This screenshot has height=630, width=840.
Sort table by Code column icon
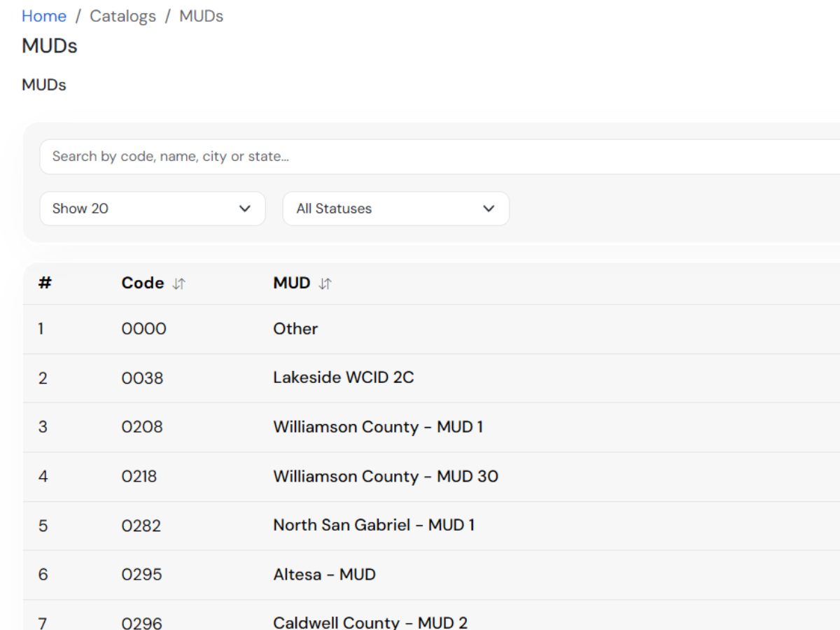click(179, 283)
